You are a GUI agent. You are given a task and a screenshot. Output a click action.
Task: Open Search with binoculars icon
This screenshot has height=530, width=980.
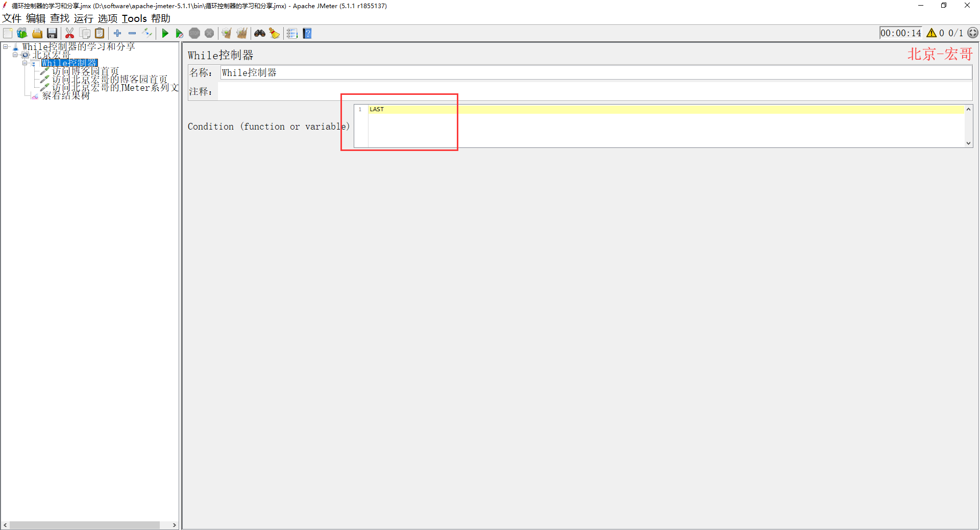click(x=260, y=33)
